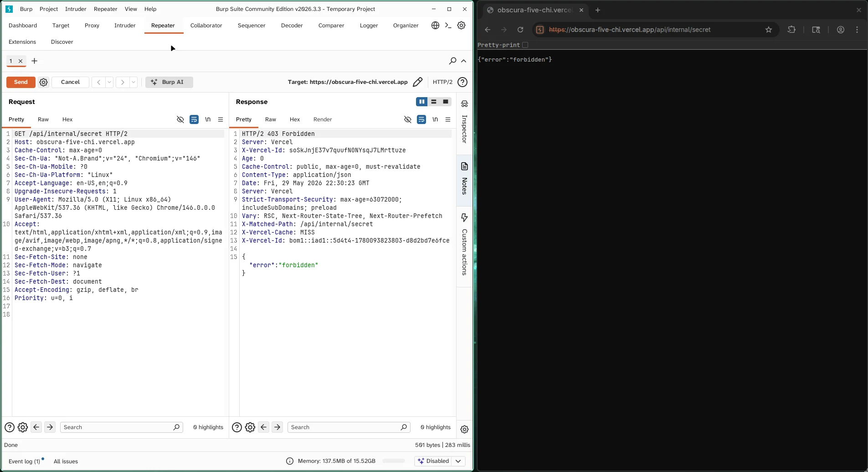Screen dimensions: 868x472
Task: Go to next match in Response search
Action: 277,427
